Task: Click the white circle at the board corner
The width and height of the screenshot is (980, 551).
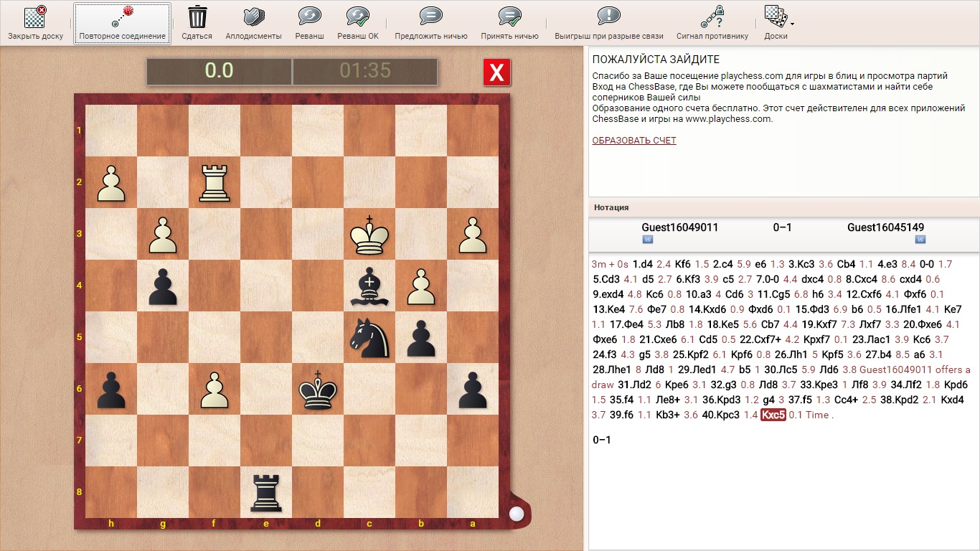Action: click(x=516, y=514)
